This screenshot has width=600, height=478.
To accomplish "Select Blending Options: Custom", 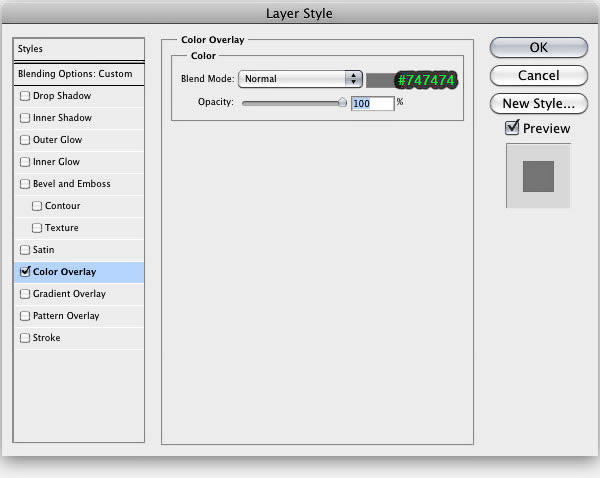I will coord(79,74).
